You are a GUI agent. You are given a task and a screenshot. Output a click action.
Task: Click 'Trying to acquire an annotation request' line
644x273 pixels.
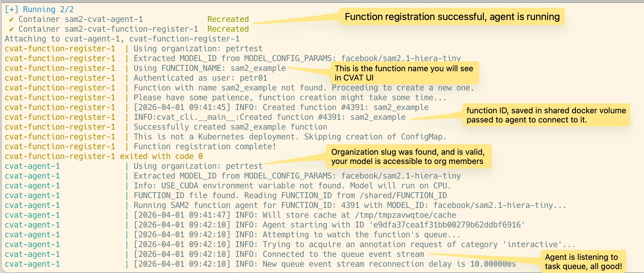355,244
